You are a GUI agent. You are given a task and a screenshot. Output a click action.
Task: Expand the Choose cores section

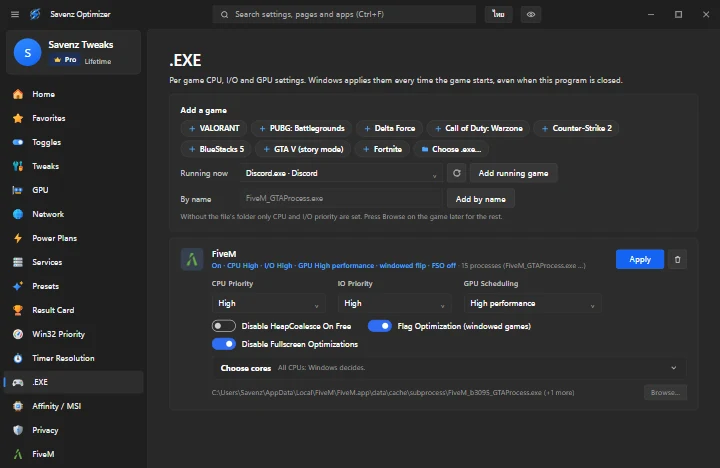tap(449, 368)
